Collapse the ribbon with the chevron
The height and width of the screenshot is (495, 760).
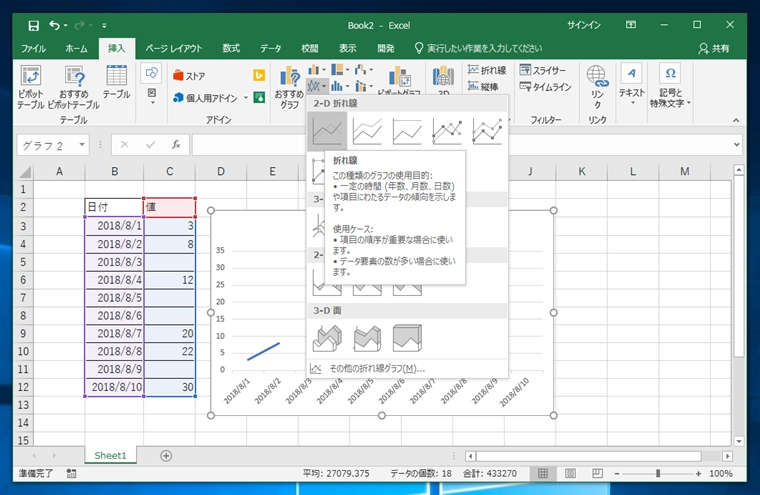(736, 120)
